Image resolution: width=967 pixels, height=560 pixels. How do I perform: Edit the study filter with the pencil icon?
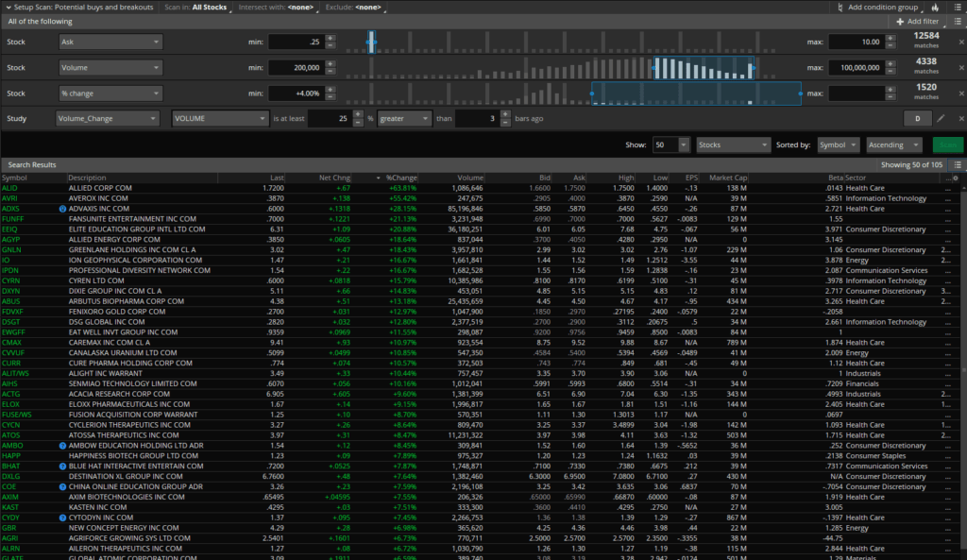click(942, 118)
